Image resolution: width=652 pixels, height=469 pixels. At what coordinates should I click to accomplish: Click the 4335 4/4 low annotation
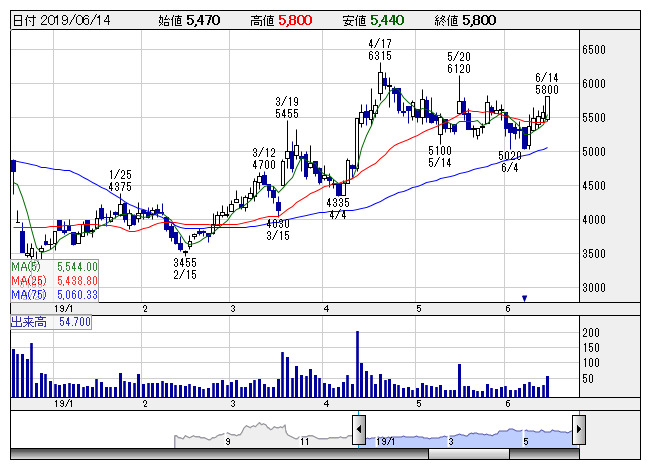pos(338,209)
